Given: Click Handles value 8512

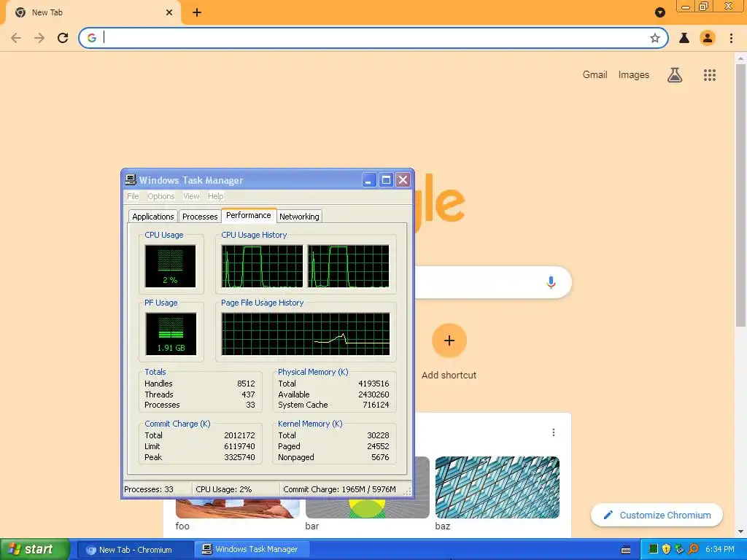Looking at the screenshot, I should click(246, 384).
